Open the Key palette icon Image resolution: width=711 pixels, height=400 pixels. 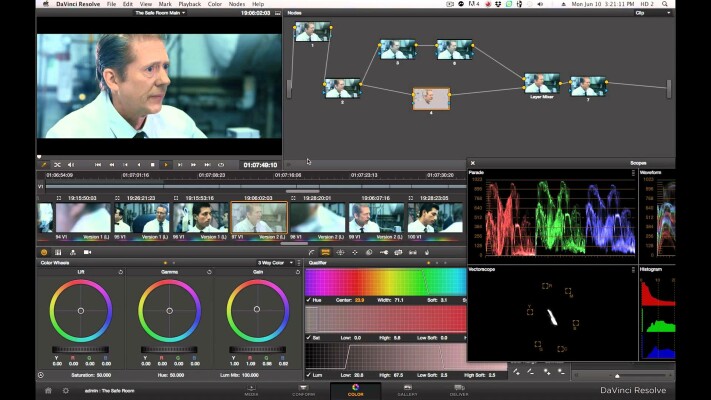point(384,252)
